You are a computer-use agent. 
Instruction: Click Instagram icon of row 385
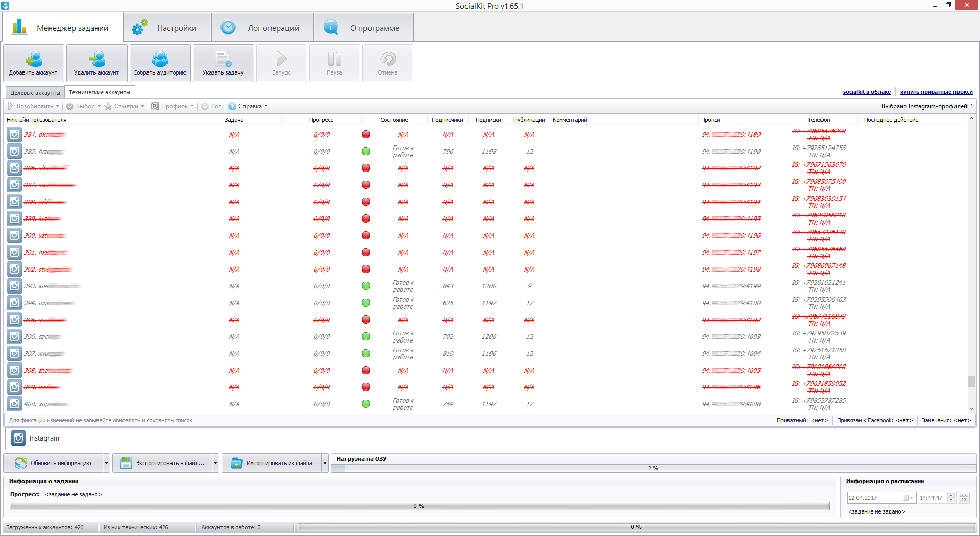(14, 151)
